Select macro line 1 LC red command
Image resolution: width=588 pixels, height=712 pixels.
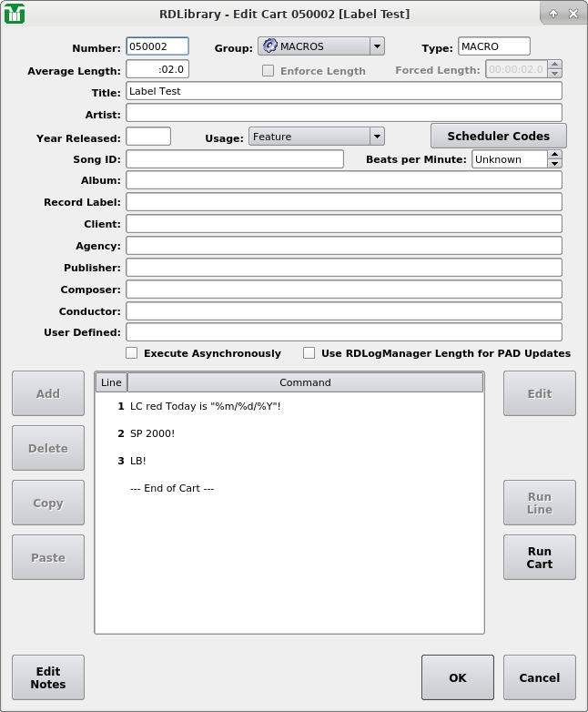coord(205,406)
